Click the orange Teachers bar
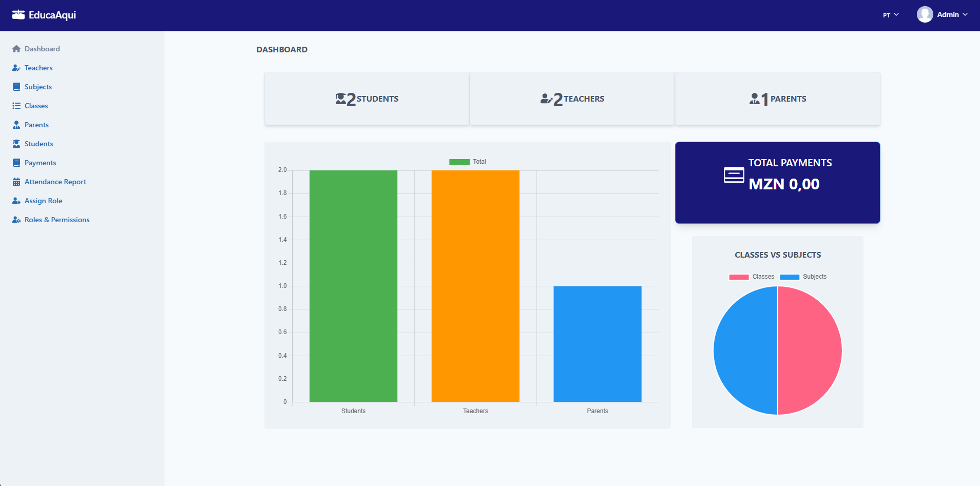This screenshot has height=486, width=980. pos(475,286)
